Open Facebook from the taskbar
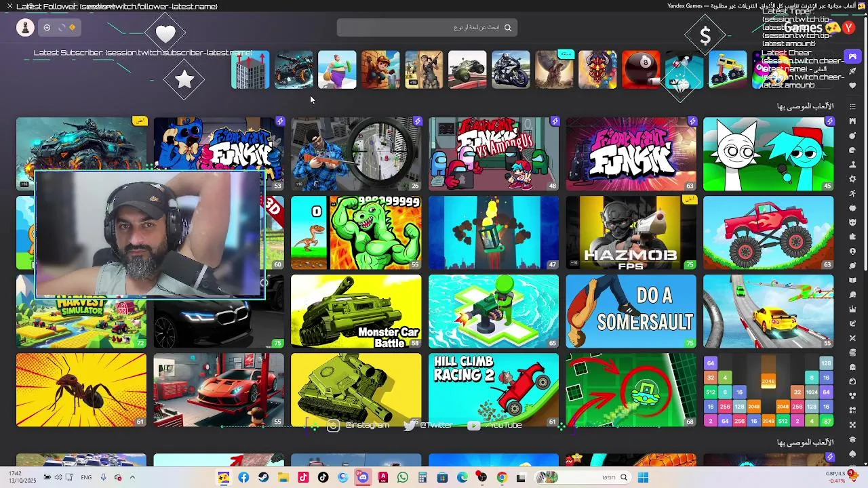This screenshot has height=488, width=868. pyautogui.click(x=243, y=478)
